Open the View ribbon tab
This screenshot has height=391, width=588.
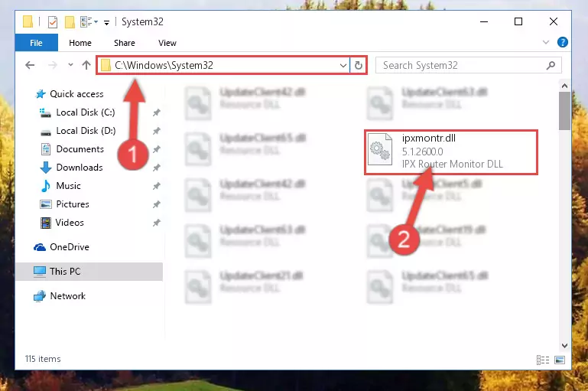[167, 43]
